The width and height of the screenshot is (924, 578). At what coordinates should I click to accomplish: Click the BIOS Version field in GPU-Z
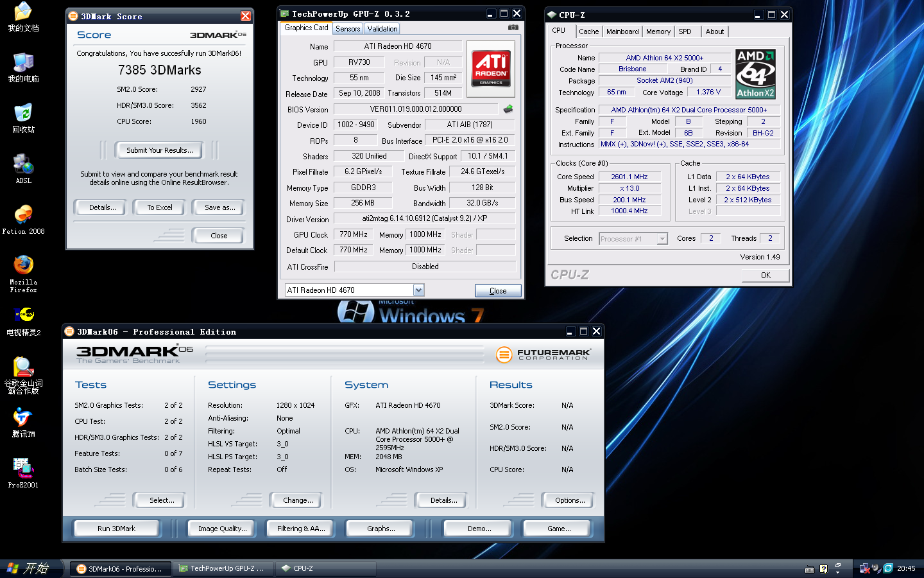416,109
